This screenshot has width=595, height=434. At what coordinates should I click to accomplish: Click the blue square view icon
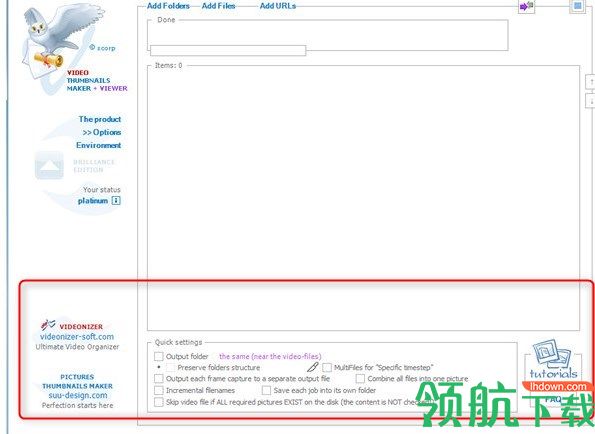click(577, 6)
